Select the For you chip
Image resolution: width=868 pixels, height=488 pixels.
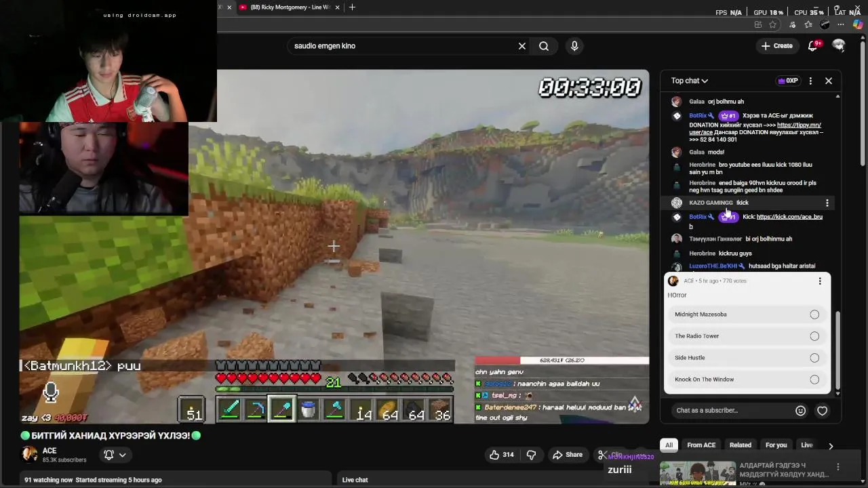[x=776, y=445]
